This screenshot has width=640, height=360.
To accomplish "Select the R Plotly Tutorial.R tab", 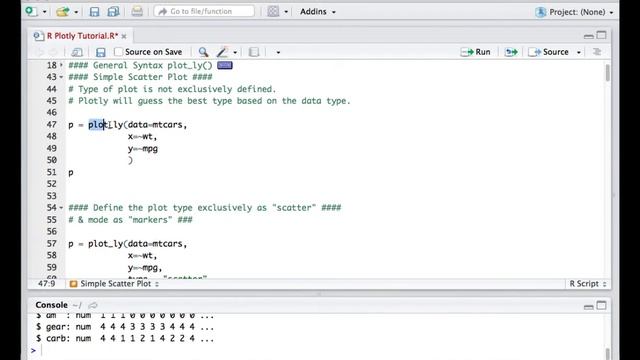I will coord(82,36).
